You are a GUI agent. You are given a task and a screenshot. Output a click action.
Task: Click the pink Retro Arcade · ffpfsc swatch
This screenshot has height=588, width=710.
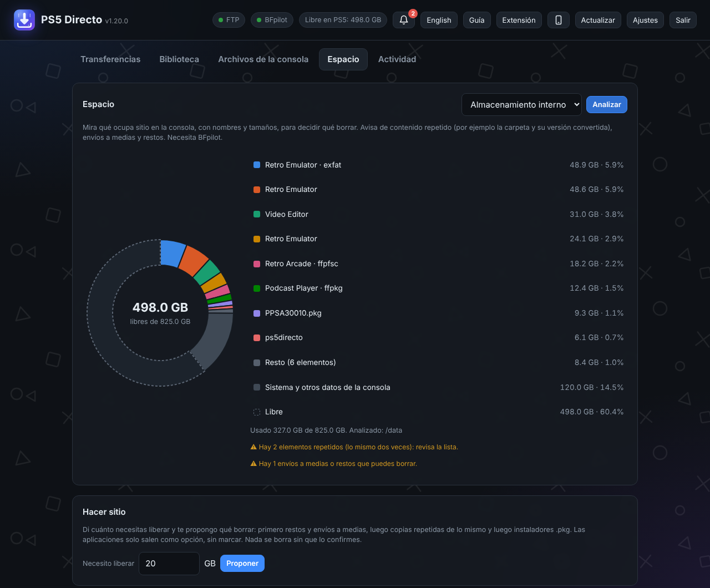tap(257, 263)
